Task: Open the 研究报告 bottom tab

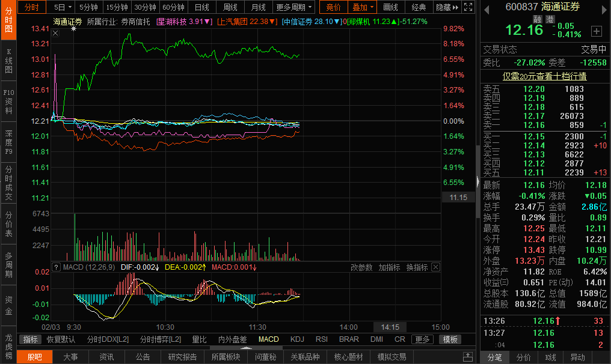Action: pos(182,357)
